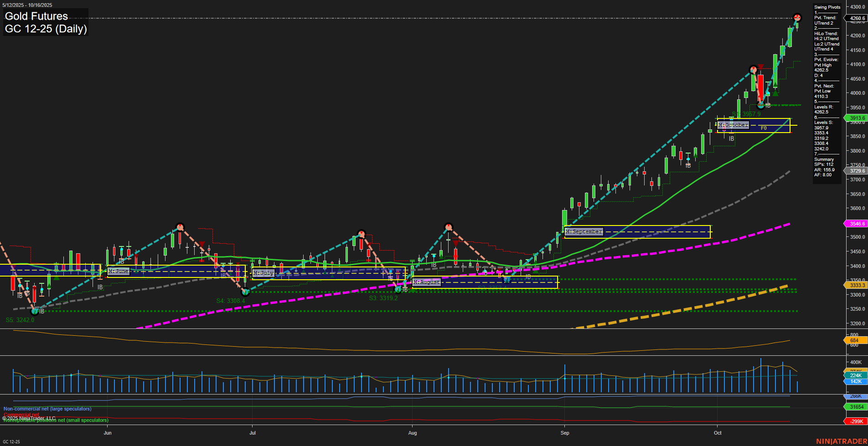Select the gray 3729.6 price marker on the axis
Screen dimensions: 868x446
[857, 171]
